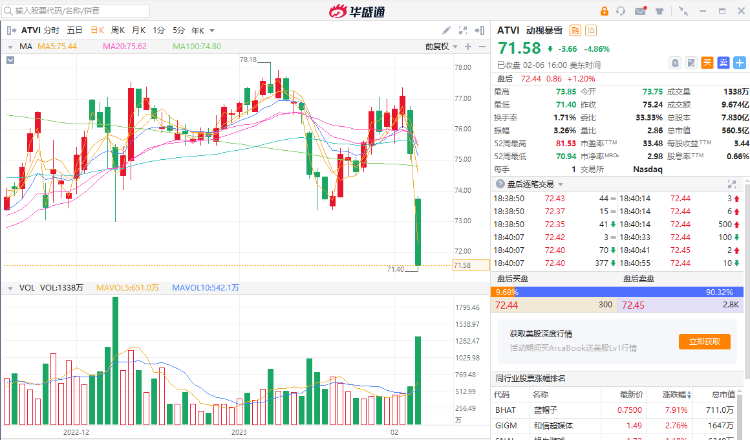The height and width of the screenshot is (440, 750).
Task: Click the headset customer service icon
Action: pos(620,11)
